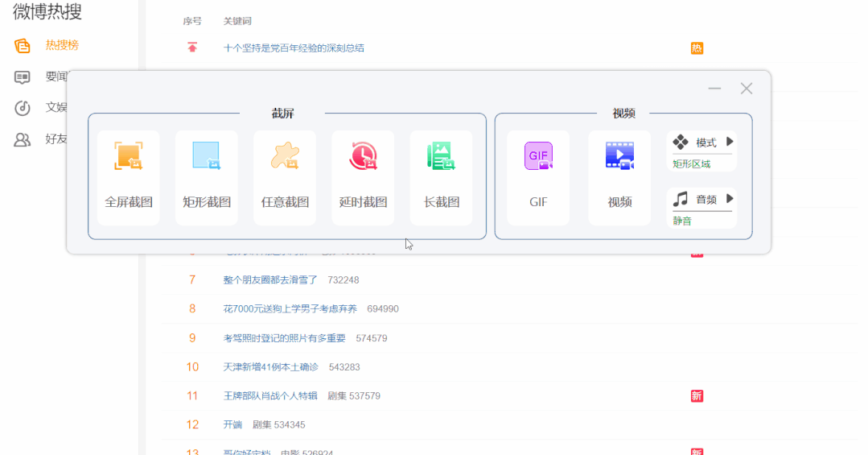The image size is (868, 455).
Task: Click rank number 10
Action: 192,367
